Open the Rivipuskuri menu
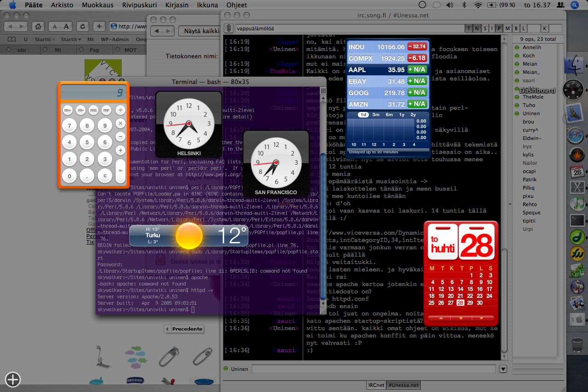The image size is (588, 392). pyautogui.click(x=139, y=5)
